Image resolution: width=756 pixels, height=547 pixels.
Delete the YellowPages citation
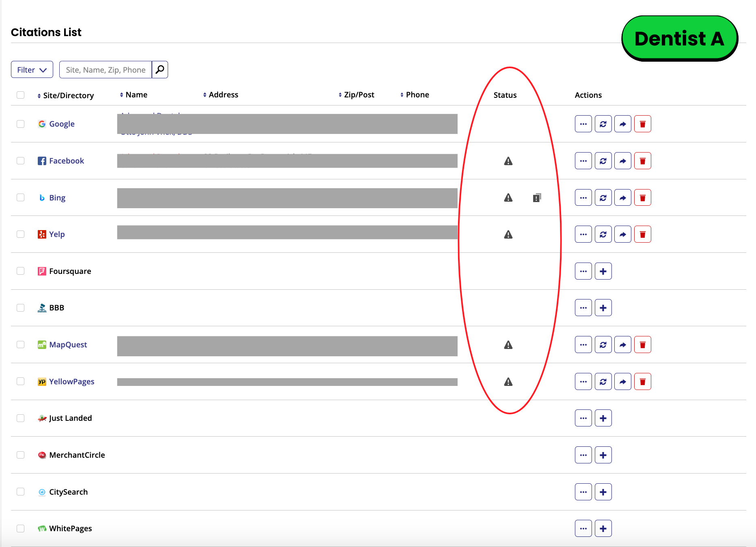click(x=642, y=381)
